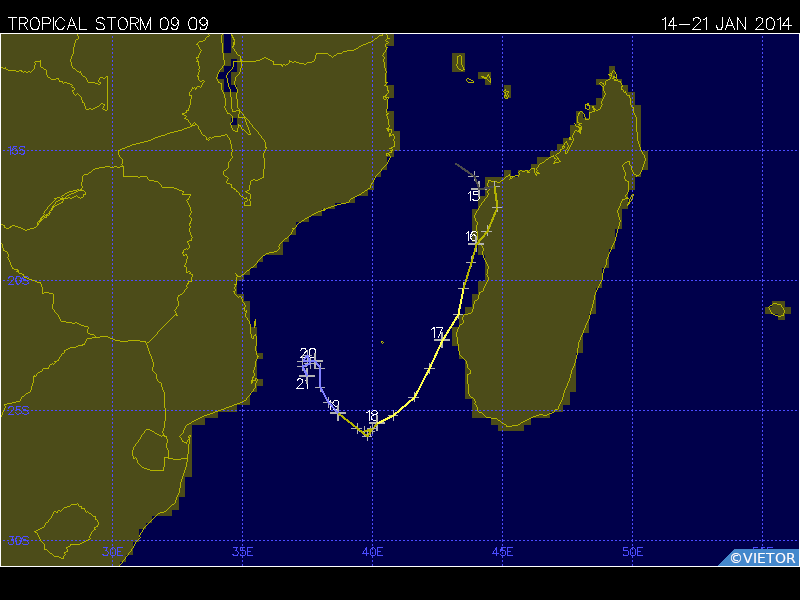Click the 15S latitude label
The width and height of the screenshot is (800, 600).
(x=16, y=151)
